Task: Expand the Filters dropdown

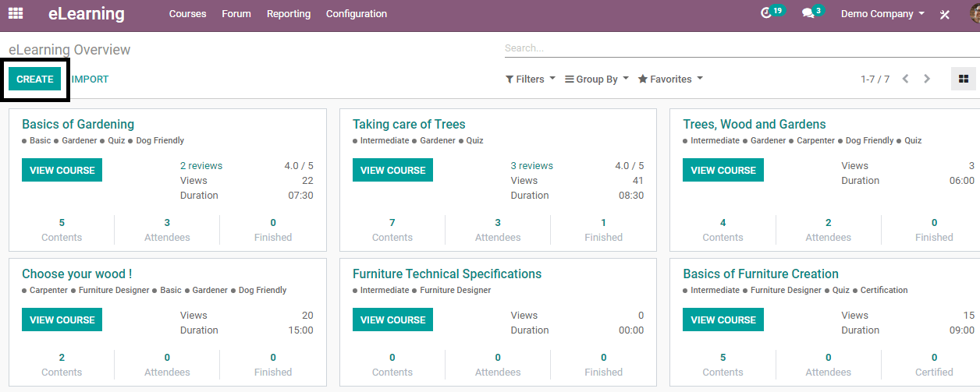Action: (531, 79)
